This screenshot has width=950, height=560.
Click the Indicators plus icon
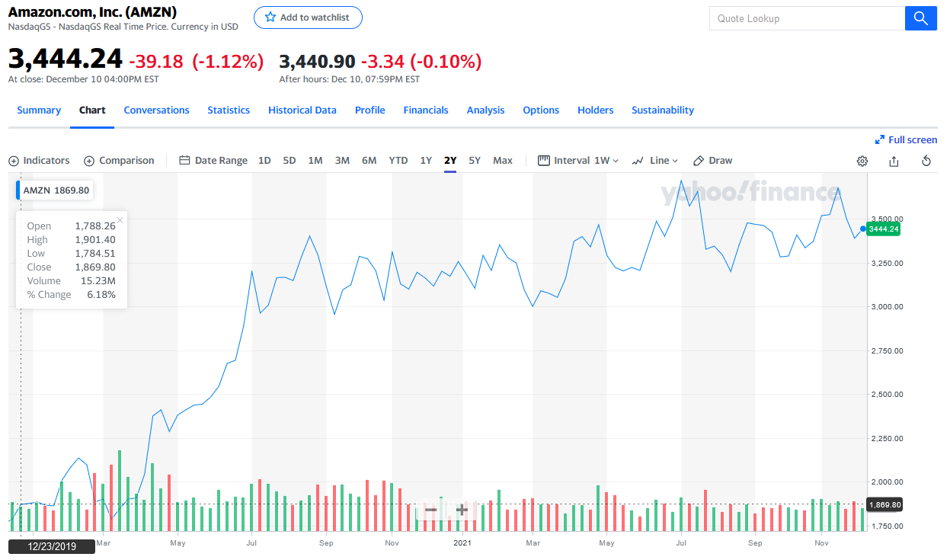(14, 161)
